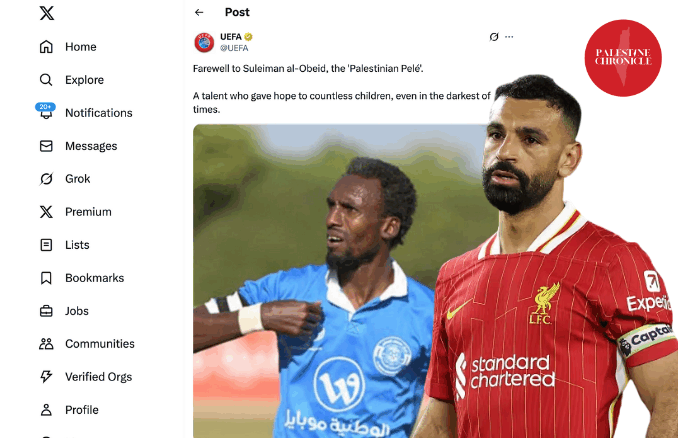Open the UEFA account name link

click(231, 37)
